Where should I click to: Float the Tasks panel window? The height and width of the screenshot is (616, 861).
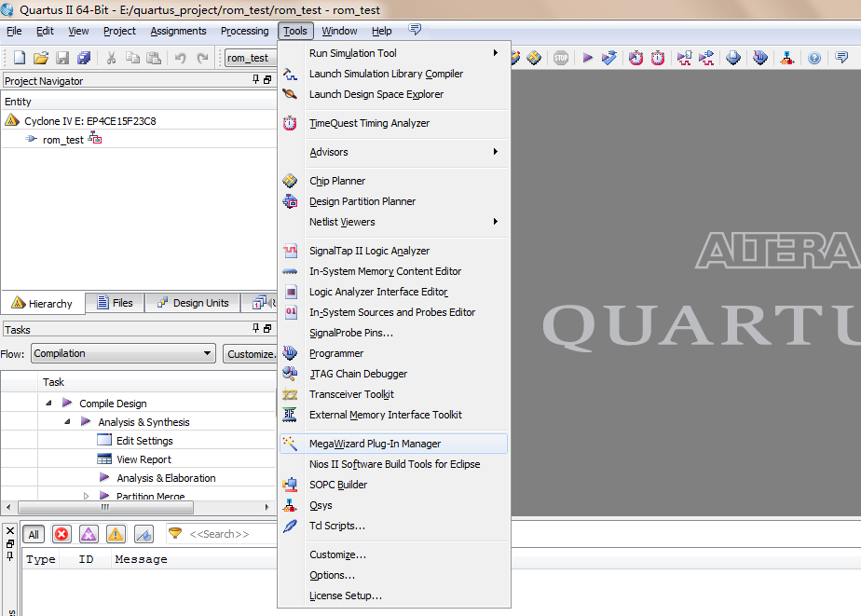(x=267, y=328)
